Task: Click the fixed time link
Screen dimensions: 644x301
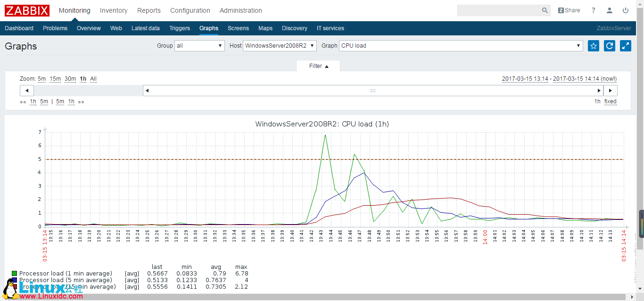Action: click(x=610, y=101)
